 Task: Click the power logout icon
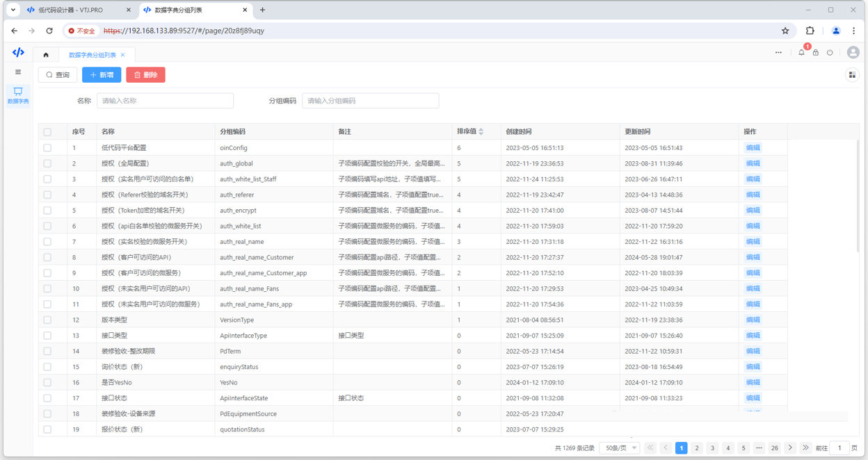click(830, 53)
